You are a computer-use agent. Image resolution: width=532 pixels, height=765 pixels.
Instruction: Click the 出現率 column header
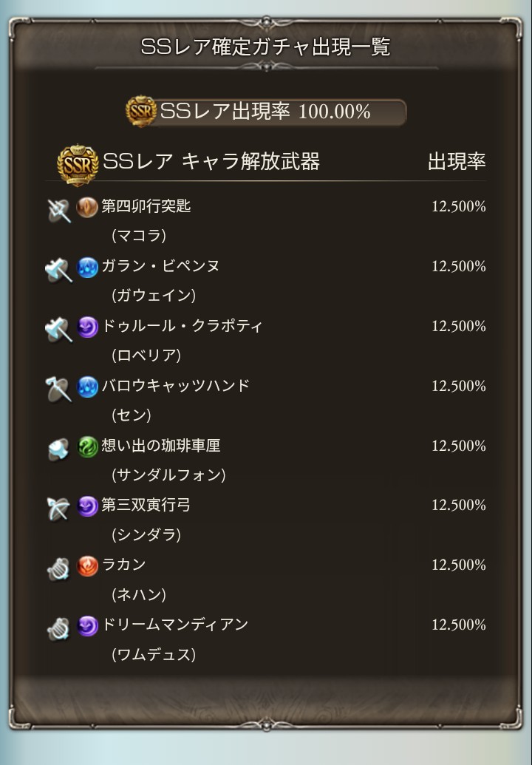pyautogui.click(x=457, y=161)
